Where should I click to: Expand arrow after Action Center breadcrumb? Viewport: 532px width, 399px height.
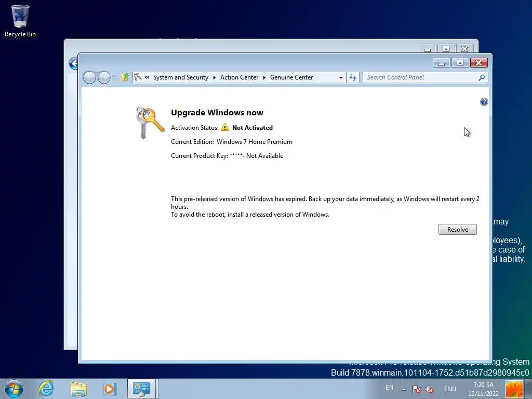264,78
